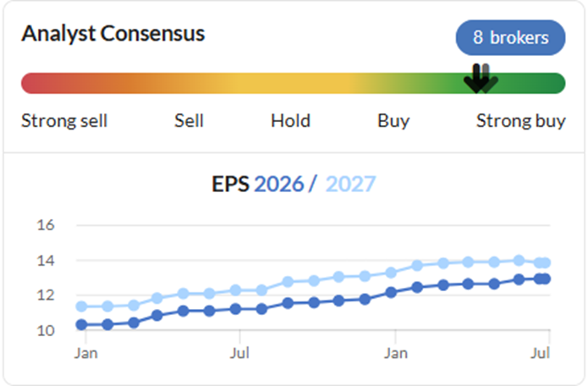
Task: Click the second Jan axis label
Action: (396, 353)
